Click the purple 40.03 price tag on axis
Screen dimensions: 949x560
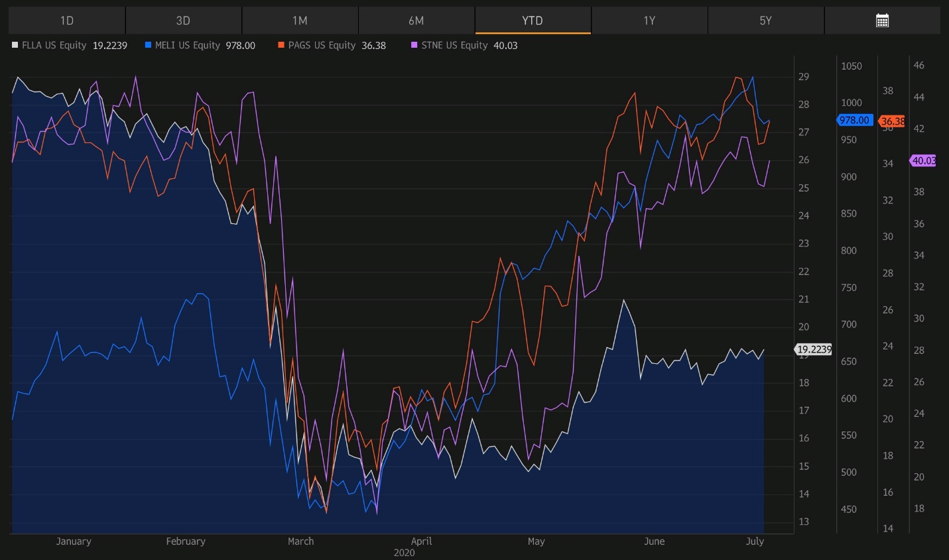(922, 160)
